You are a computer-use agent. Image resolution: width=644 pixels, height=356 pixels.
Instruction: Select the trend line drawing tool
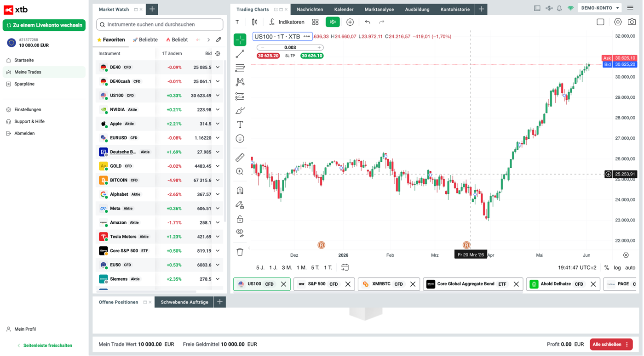pyautogui.click(x=240, y=54)
